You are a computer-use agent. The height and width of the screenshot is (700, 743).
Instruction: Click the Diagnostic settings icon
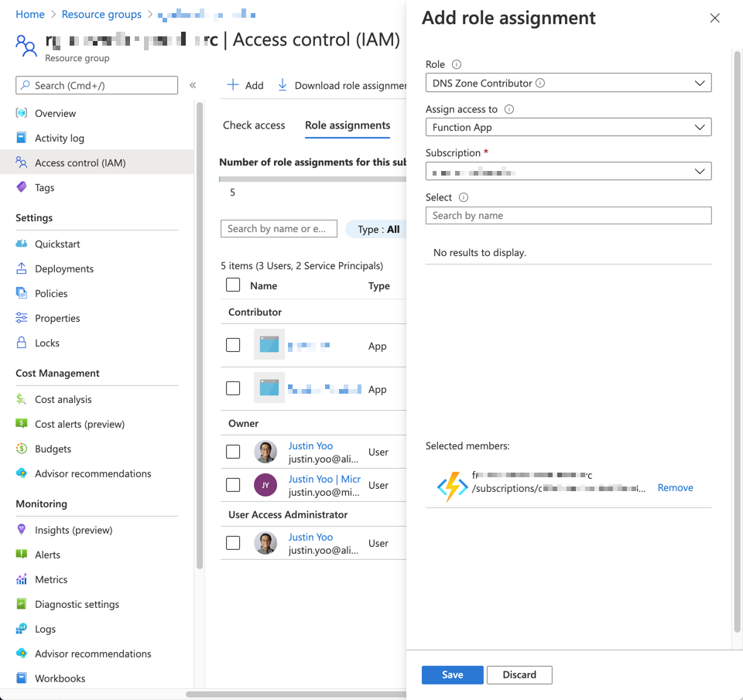(22, 603)
